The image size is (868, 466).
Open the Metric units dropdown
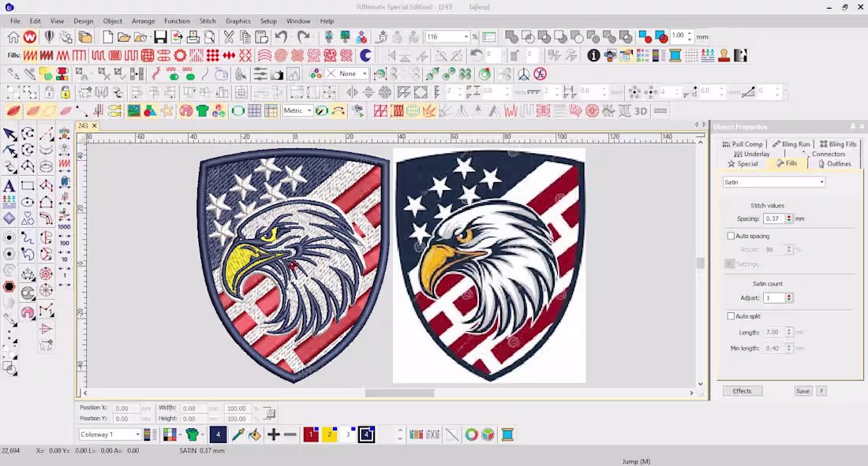pos(309,110)
